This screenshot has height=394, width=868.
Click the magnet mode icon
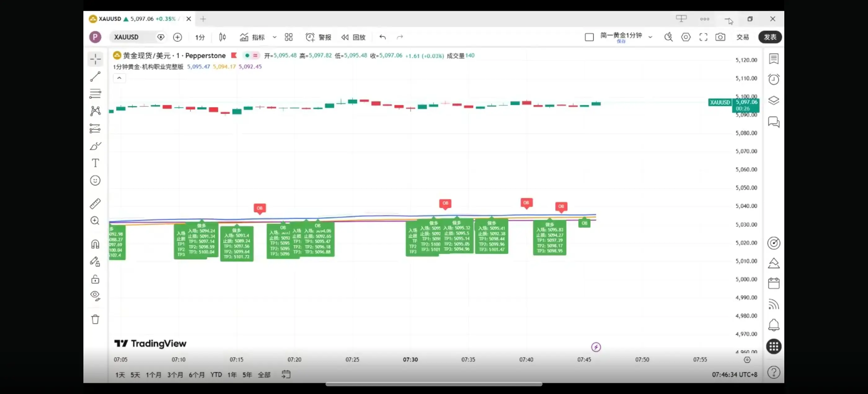pyautogui.click(x=95, y=244)
